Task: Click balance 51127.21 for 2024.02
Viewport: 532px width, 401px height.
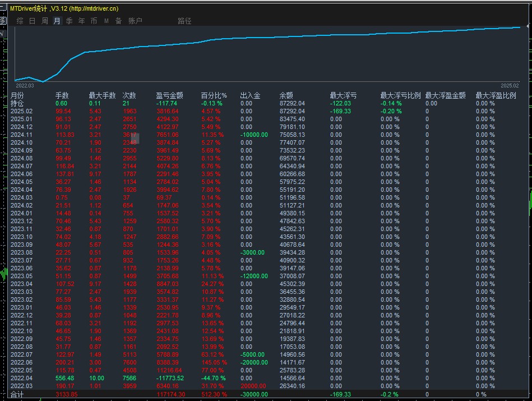Action: pos(292,205)
